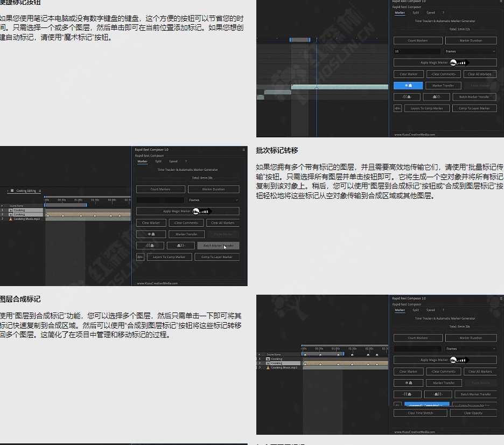Click the next-marker bell icon in the top screenshot
504x445 pixels.
(436, 97)
